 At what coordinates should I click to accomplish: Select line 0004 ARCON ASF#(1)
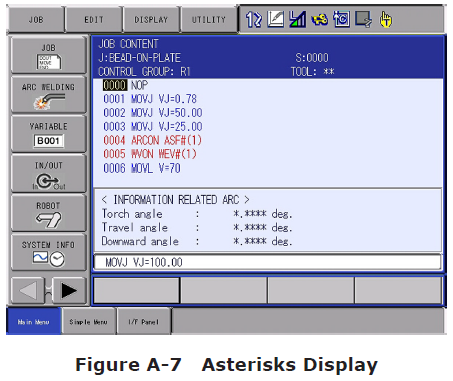click(152, 140)
